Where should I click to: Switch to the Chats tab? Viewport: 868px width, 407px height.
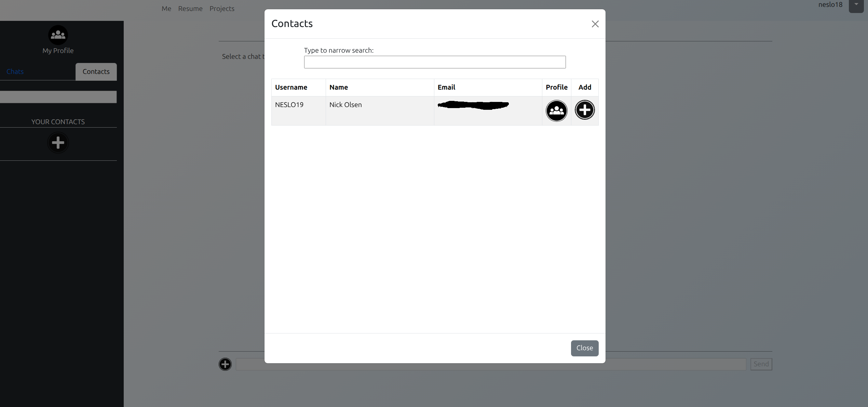pos(15,71)
